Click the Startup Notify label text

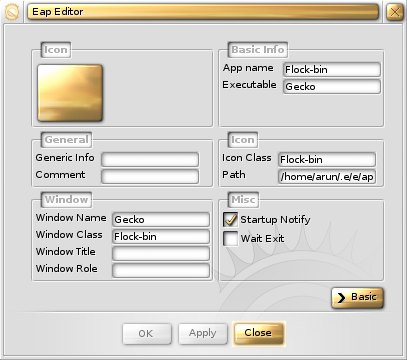[x=275, y=220]
